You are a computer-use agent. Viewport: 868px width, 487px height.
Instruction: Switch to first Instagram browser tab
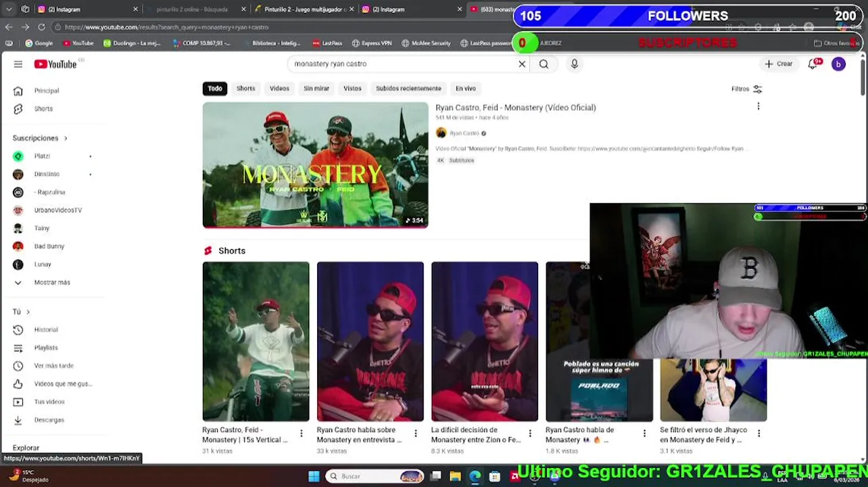pos(87,9)
